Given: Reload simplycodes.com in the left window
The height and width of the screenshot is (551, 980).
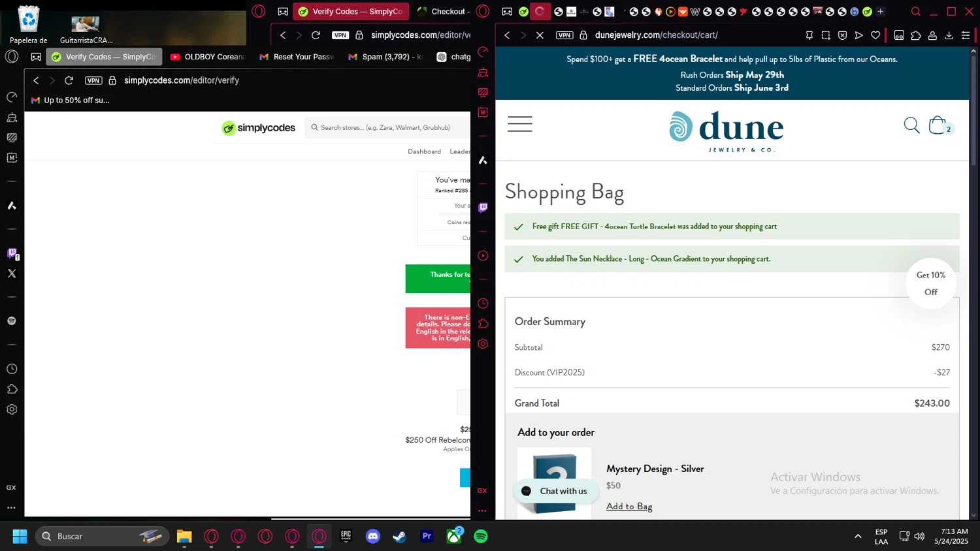Looking at the screenshot, I should click(69, 80).
